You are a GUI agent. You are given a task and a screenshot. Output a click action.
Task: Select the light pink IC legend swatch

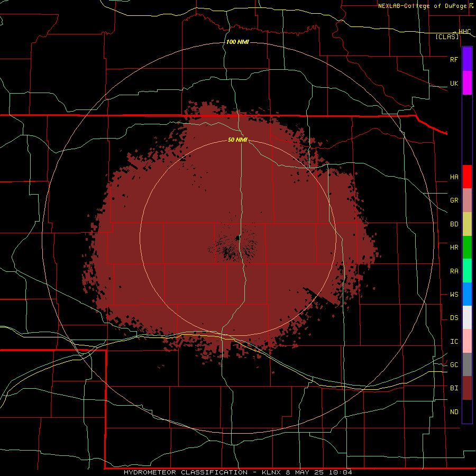[467, 341]
